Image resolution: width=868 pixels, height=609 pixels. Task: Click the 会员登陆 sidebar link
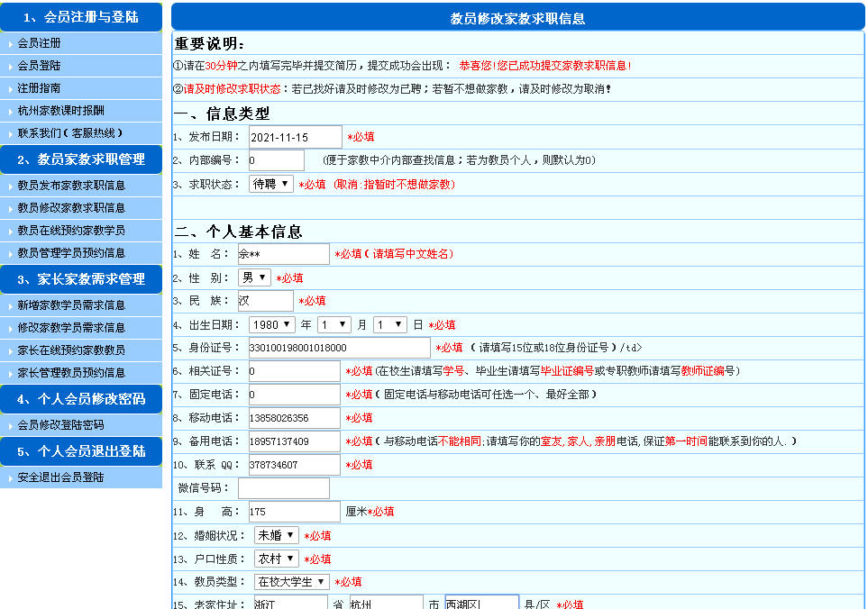click(40, 66)
